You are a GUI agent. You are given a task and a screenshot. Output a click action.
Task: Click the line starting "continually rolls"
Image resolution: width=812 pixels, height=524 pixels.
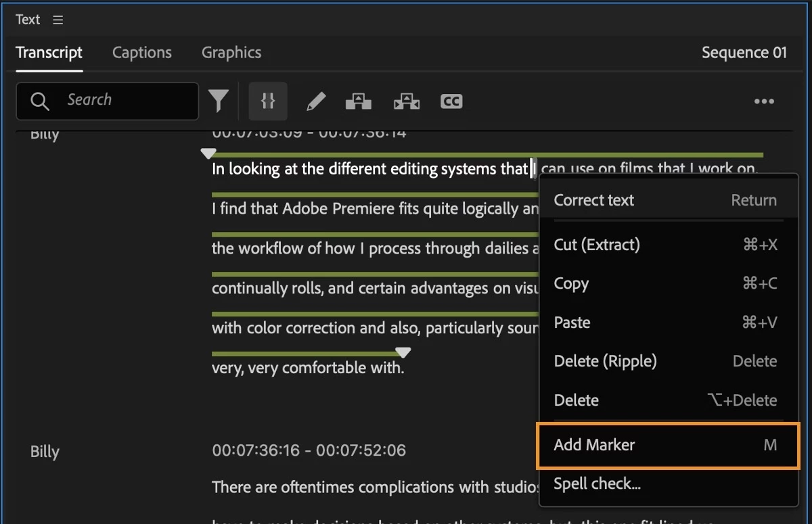376,289
